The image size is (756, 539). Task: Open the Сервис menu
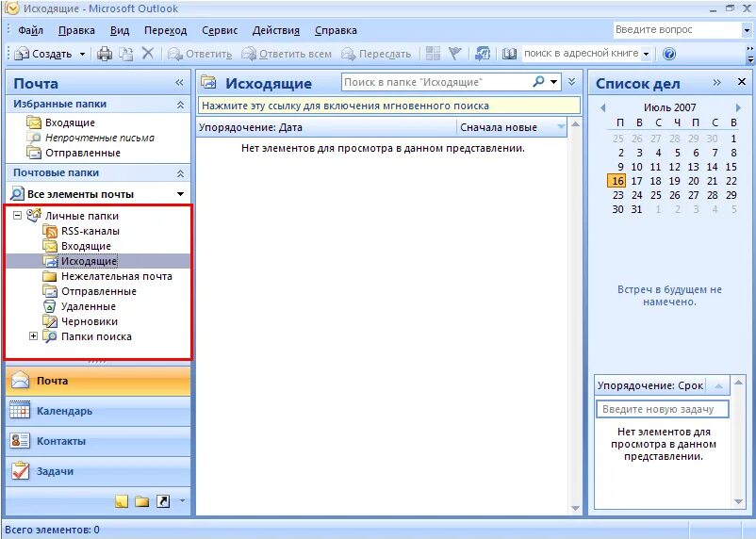(x=220, y=30)
